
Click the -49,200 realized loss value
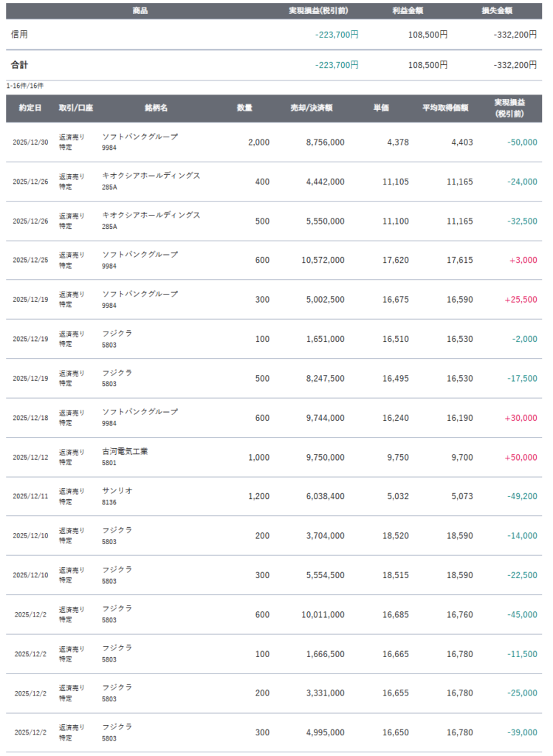coord(521,497)
